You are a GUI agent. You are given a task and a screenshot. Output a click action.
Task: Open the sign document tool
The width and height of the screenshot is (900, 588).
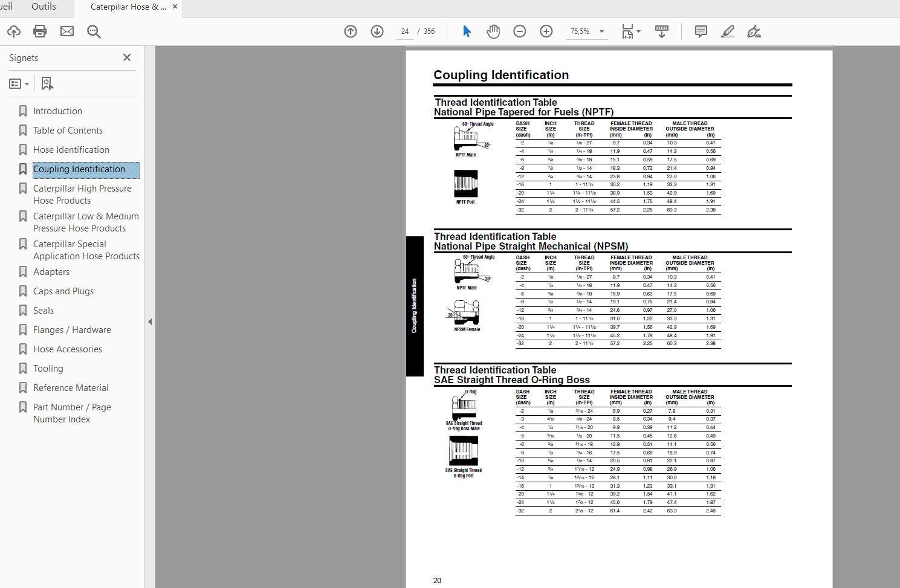(x=754, y=31)
